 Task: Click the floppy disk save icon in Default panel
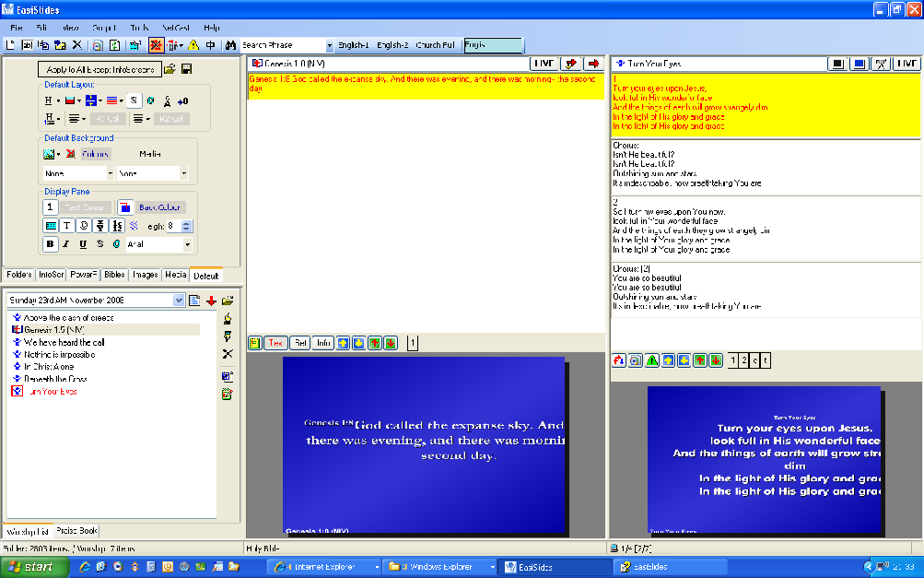[x=186, y=69]
